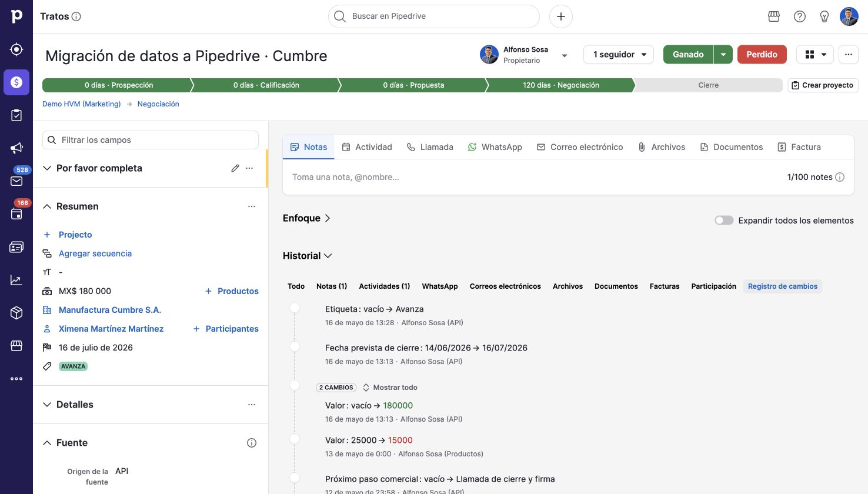The image size is (868, 494).
Task: Open Manufactura Cumbre S.A. organization link
Action: (110, 310)
